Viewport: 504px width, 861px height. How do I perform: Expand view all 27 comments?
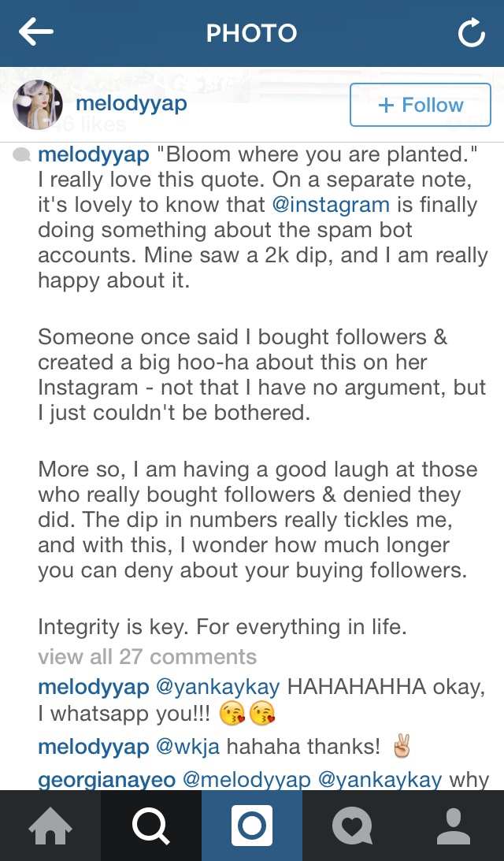tap(147, 657)
